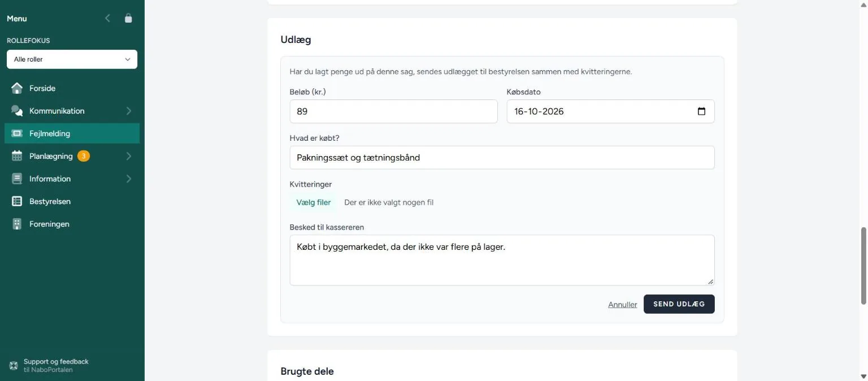
Task: Click the Annuller link
Action: [x=622, y=305]
